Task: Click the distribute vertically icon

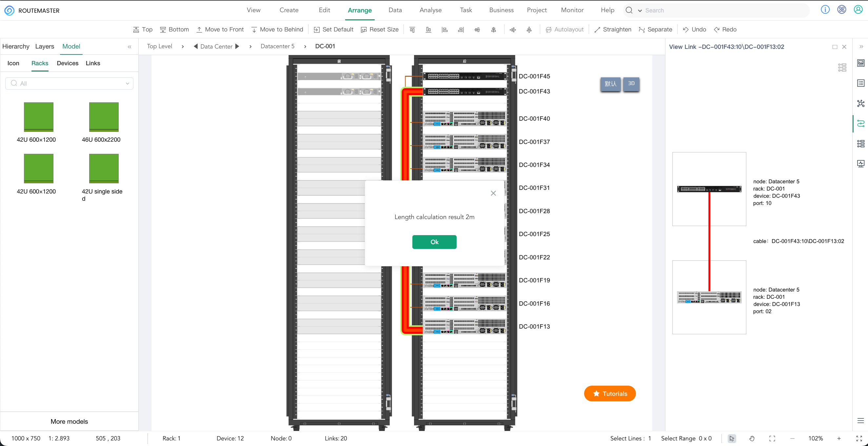Action: point(529,30)
